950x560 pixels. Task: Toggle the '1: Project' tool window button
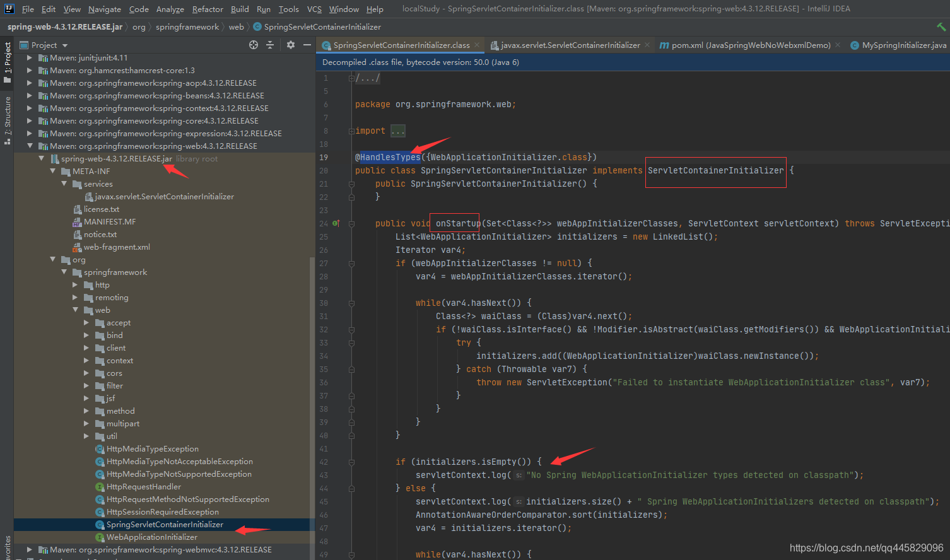click(7, 62)
